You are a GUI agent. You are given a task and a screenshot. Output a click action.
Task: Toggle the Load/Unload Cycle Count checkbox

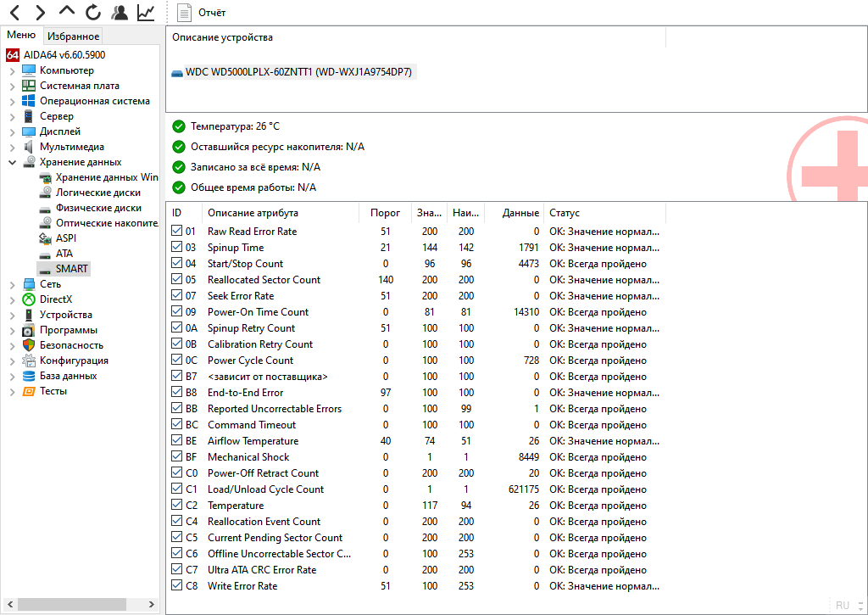[x=176, y=488]
